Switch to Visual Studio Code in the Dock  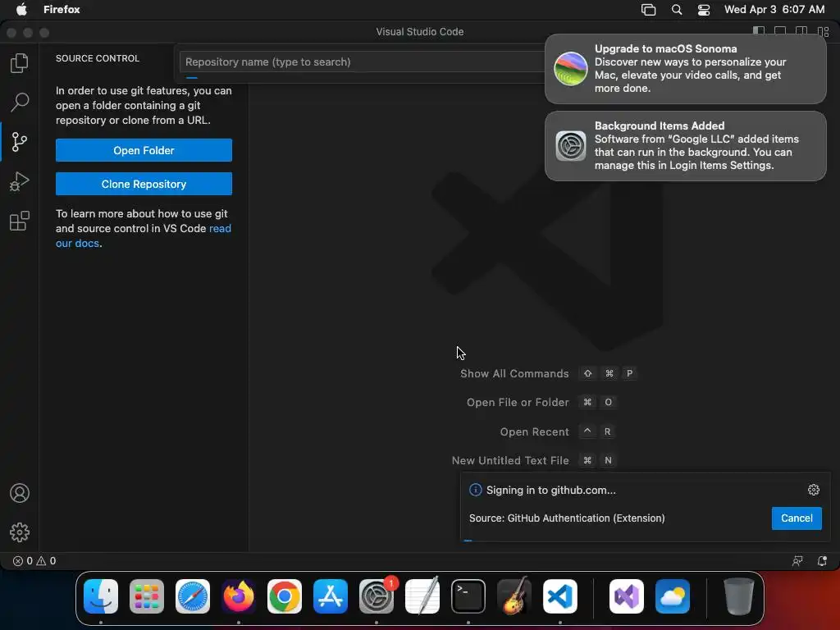(x=559, y=596)
